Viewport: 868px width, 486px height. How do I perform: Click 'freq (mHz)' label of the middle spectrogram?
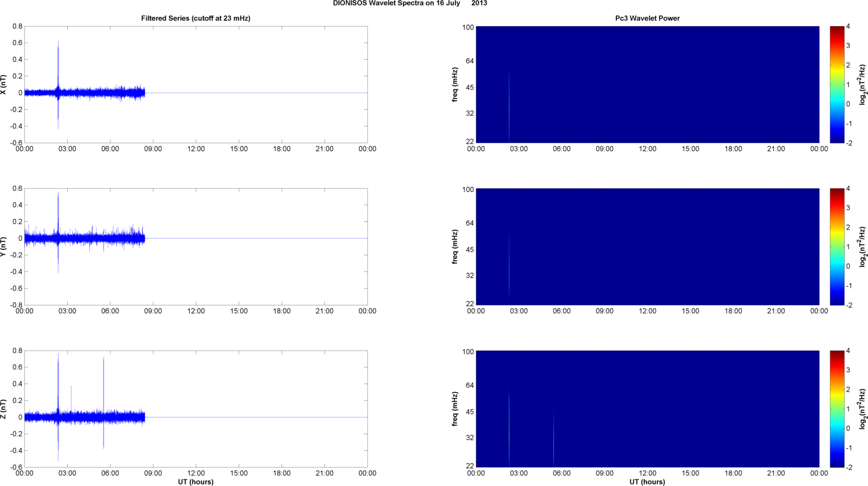(x=455, y=247)
